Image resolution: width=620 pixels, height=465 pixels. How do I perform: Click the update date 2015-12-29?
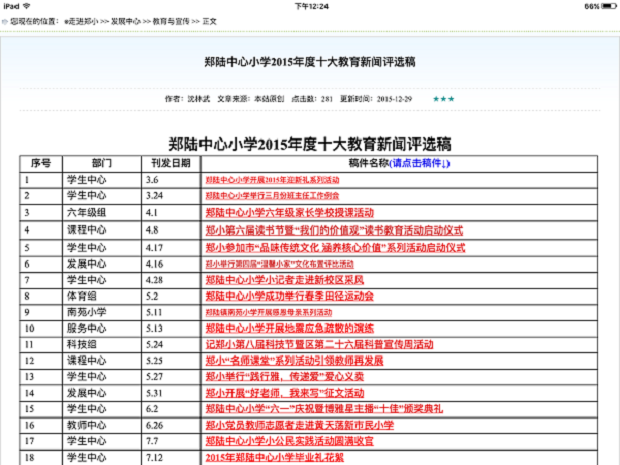tap(394, 99)
